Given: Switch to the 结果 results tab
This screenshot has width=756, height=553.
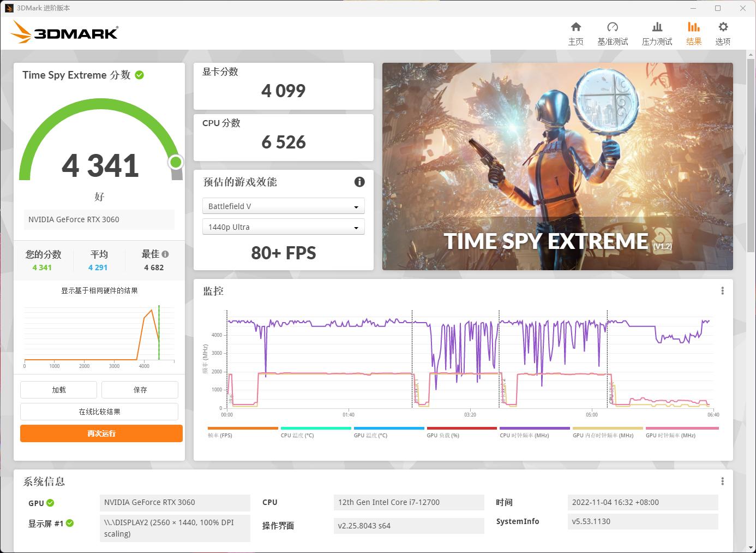Looking at the screenshot, I should point(694,33).
